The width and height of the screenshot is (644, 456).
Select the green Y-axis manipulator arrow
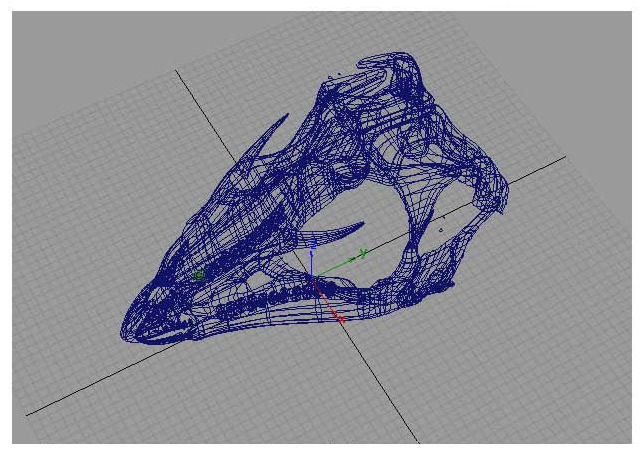coord(362,254)
